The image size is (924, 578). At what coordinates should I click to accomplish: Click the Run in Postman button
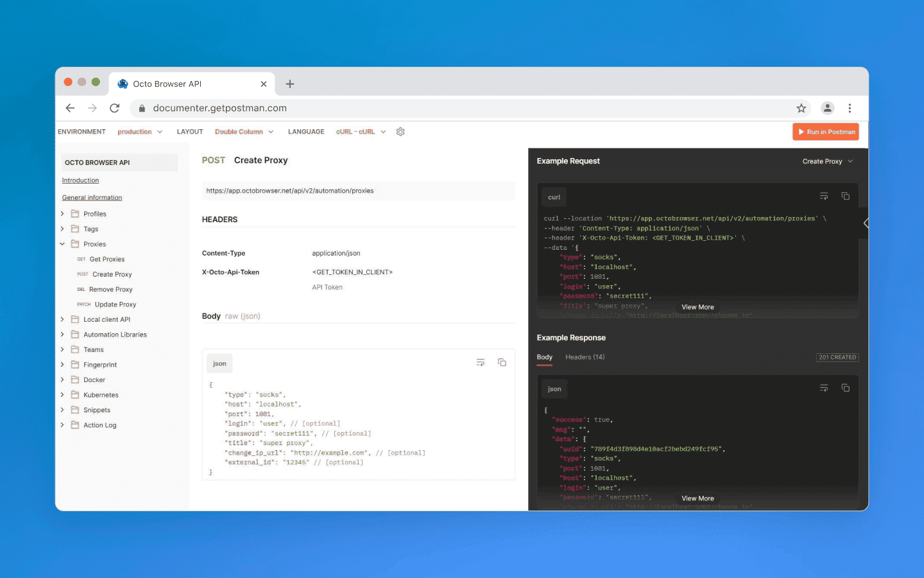point(826,132)
